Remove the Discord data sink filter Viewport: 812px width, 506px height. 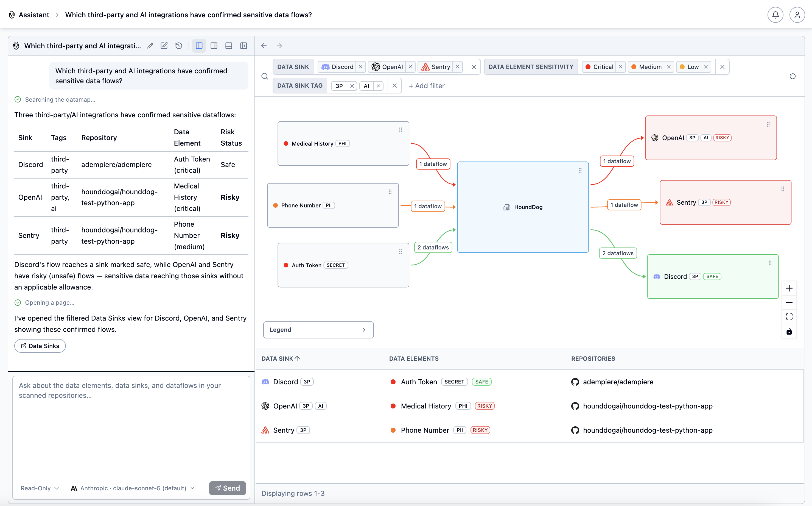point(360,67)
